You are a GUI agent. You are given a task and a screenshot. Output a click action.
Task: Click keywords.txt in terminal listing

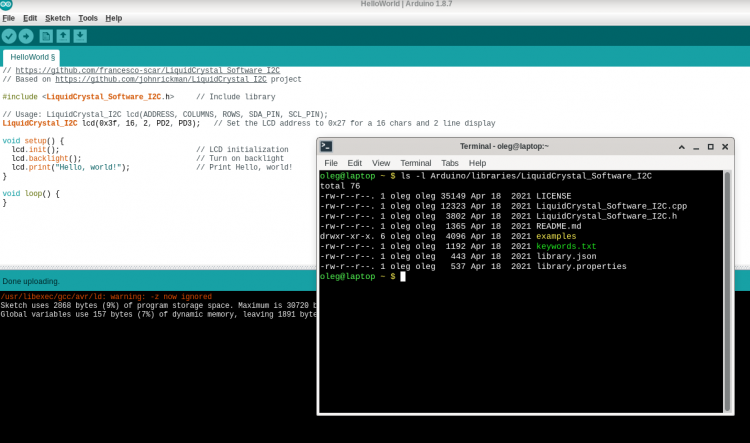coord(566,246)
